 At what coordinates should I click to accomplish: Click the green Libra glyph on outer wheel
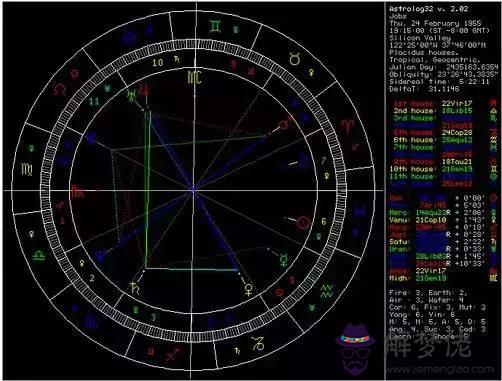[39, 256]
